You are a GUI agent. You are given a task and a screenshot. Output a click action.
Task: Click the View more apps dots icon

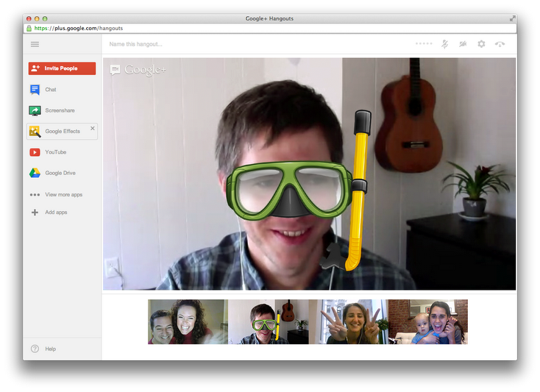click(35, 195)
